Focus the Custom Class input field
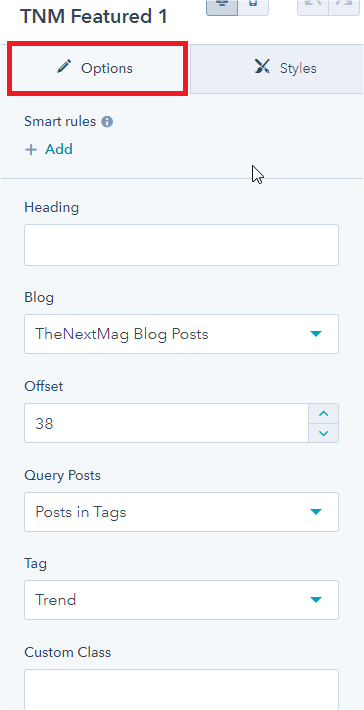Image resolution: width=364 pixels, height=710 pixels. click(181, 690)
